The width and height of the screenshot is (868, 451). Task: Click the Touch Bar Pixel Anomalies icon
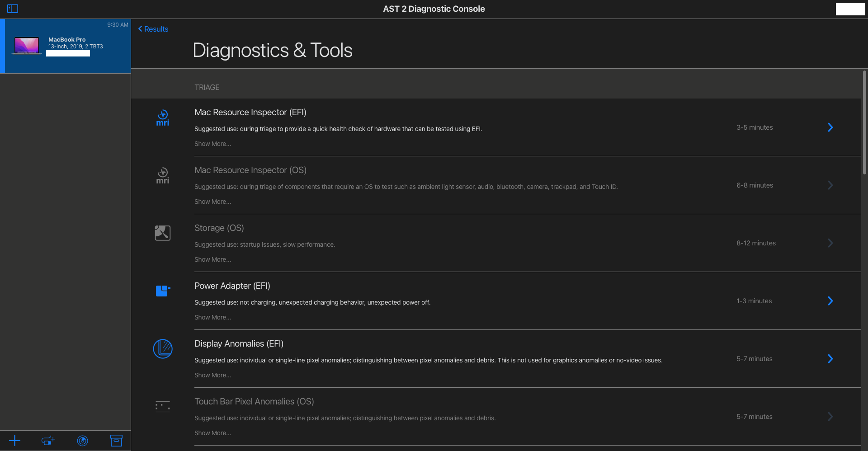pos(162,406)
